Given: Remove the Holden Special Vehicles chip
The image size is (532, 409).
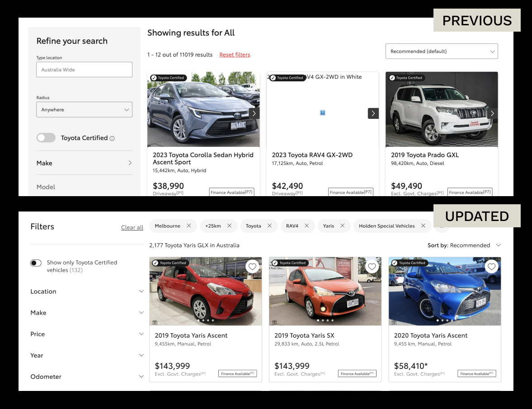Looking at the screenshot, I should click(423, 226).
